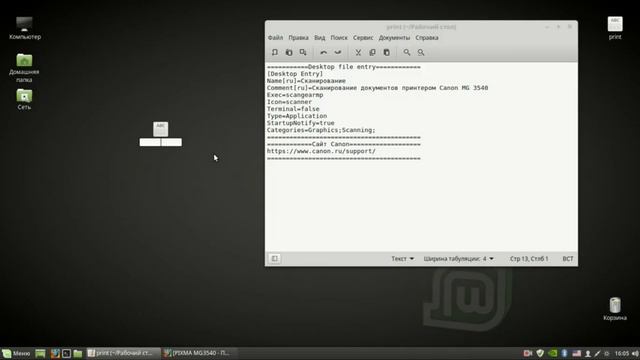The height and width of the screenshot is (360, 640).
Task: Cut selection with the scissors icon
Action: coord(358,52)
